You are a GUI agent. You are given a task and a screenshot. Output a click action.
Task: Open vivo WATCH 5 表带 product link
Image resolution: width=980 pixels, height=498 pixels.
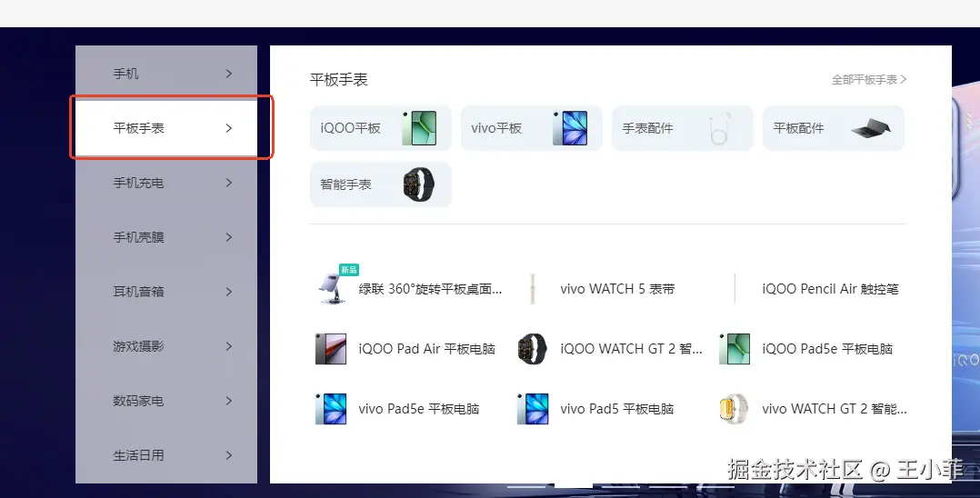click(x=617, y=289)
